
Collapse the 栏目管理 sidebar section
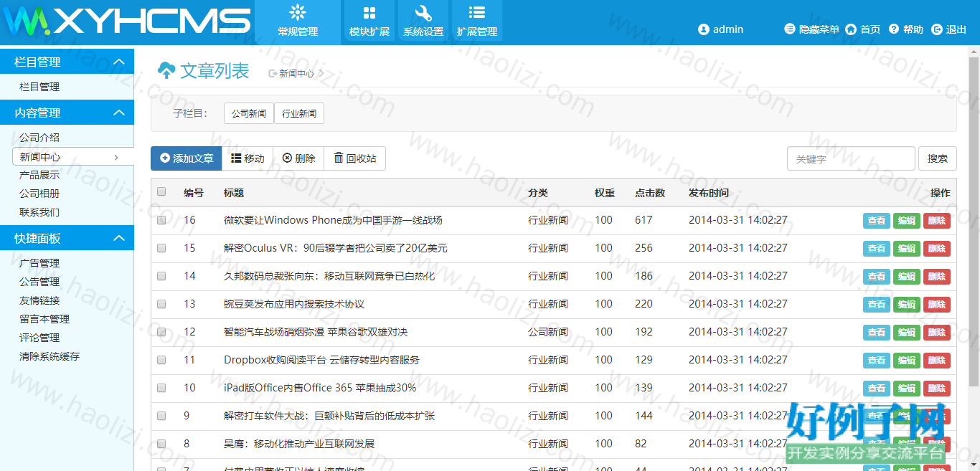(119, 62)
